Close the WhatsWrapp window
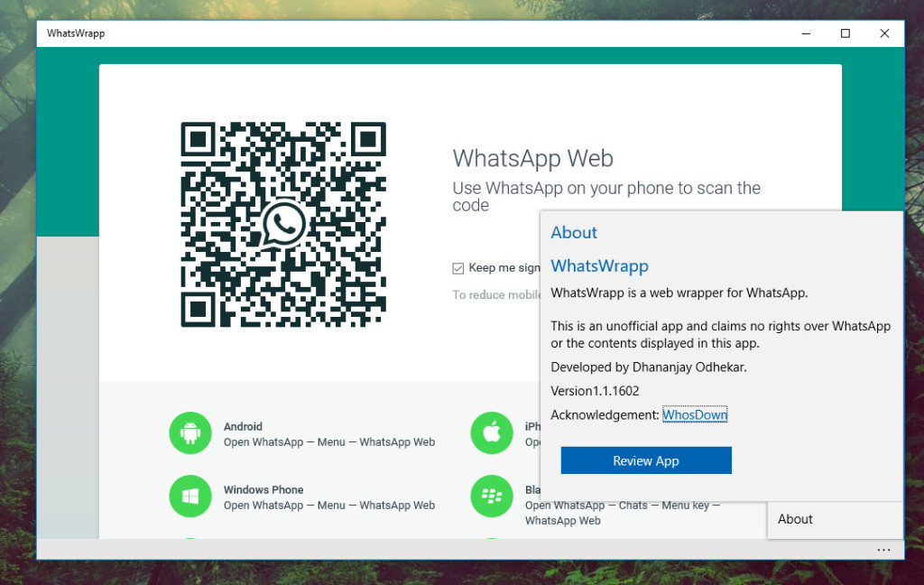The width and height of the screenshot is (924, 585). [x=884, y=33]
